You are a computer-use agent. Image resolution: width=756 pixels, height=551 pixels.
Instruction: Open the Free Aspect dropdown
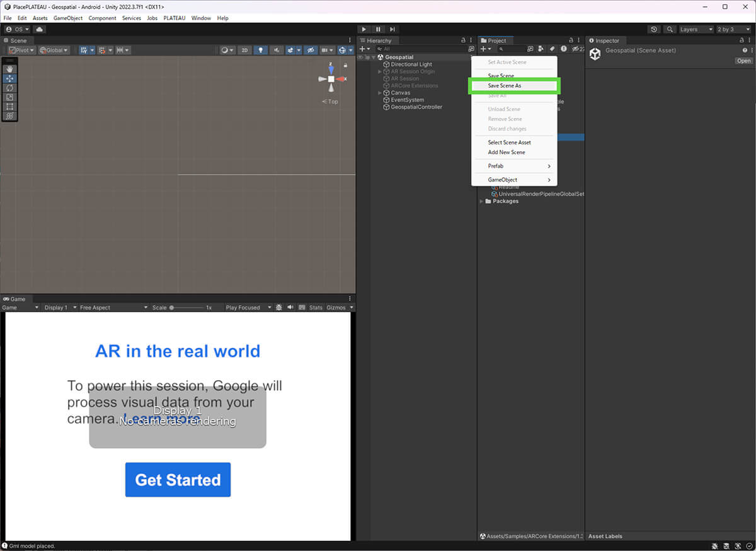tap(113, 307)
